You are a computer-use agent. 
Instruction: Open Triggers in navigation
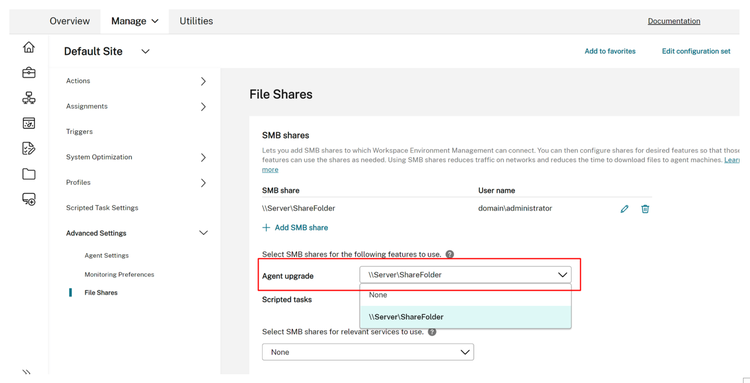click(79, 131)
